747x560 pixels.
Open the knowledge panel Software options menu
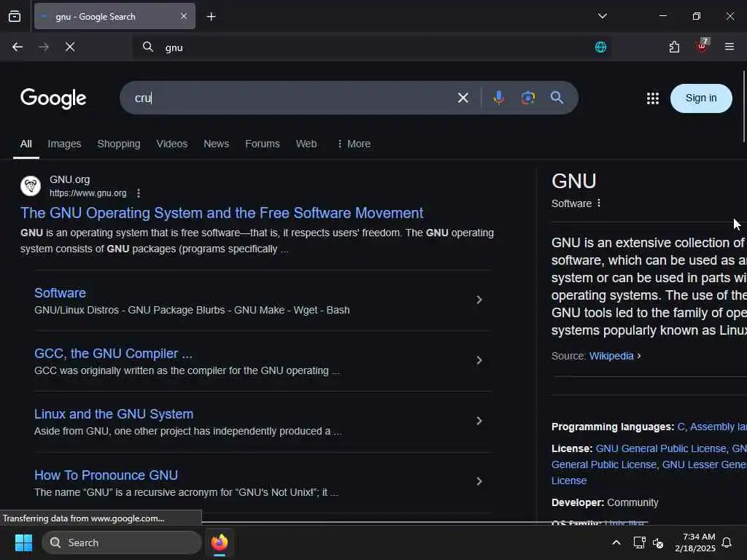(x=599, y=203)
